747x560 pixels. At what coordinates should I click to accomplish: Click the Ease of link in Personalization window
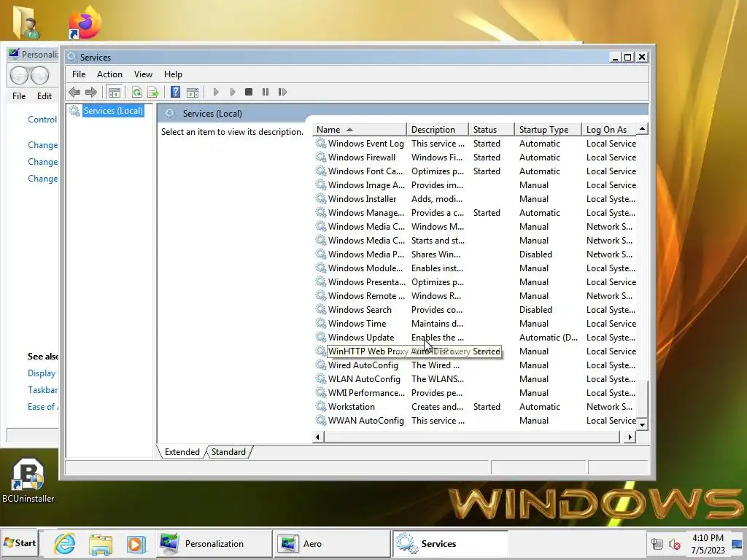[42, 407]
